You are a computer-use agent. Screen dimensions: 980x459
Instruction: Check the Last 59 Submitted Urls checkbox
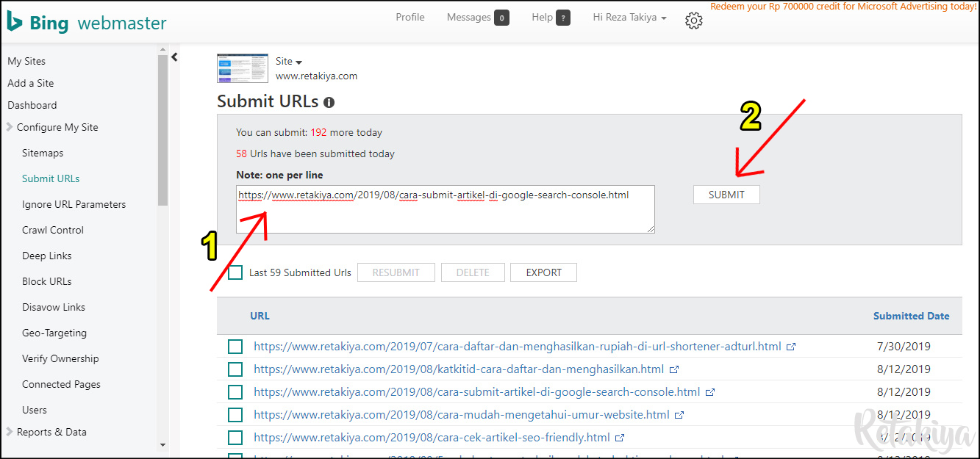pos(235,272)
